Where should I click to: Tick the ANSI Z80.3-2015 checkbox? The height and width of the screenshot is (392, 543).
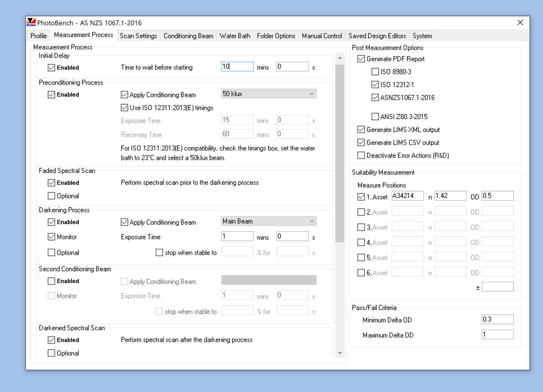point(375,117)
